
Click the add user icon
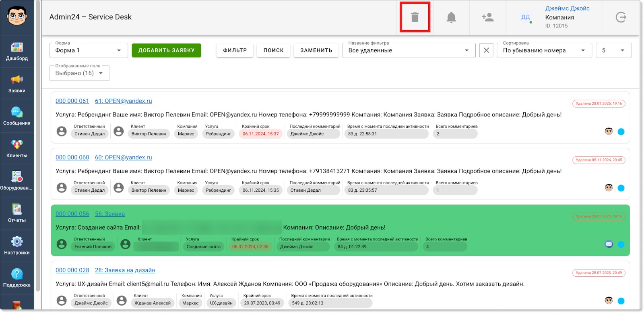pyautogui.click(x=487, y=17)
